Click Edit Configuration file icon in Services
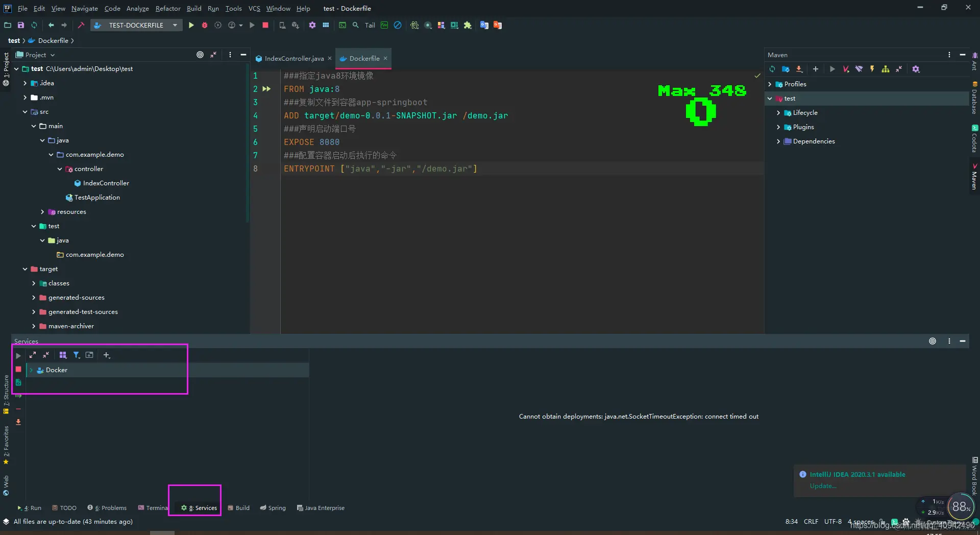 18,382
